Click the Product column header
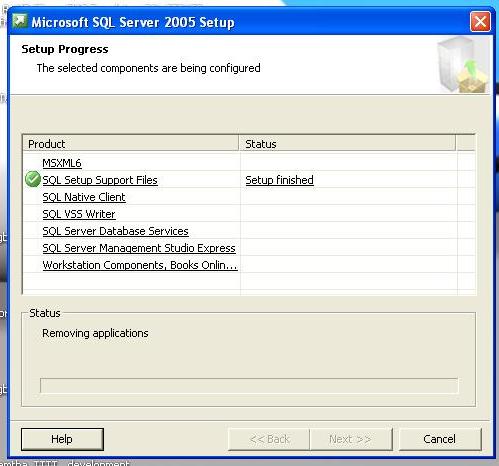499x466 pixels. click(x=131, y=144)
